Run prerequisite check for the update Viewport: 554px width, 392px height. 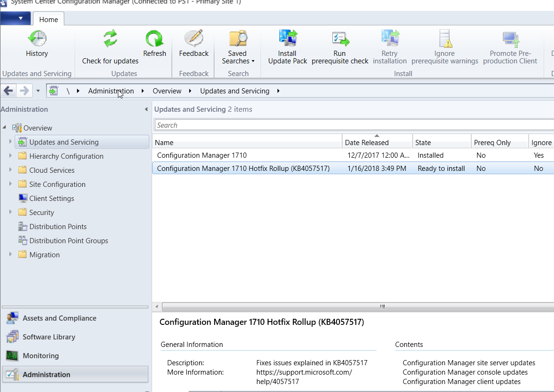(x=340, y=47)
